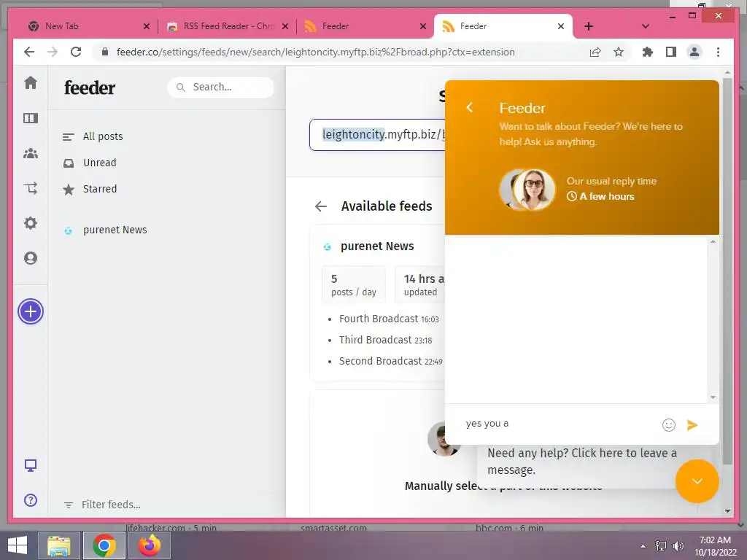Send the chat message with arrow icon
Screen dimensions: 747x560
[x=692, y=425]
